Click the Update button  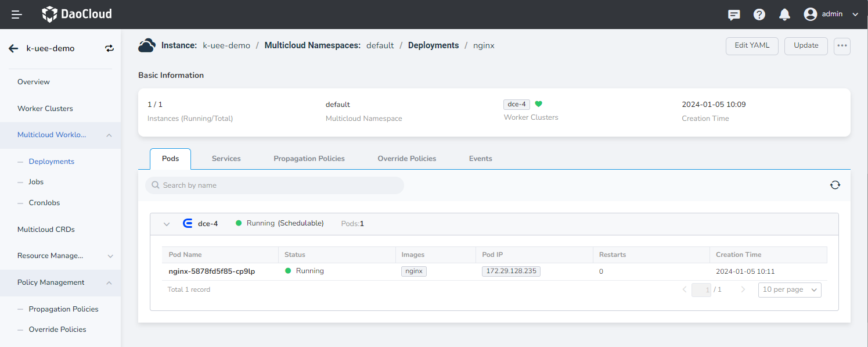[x=806, y=46]
